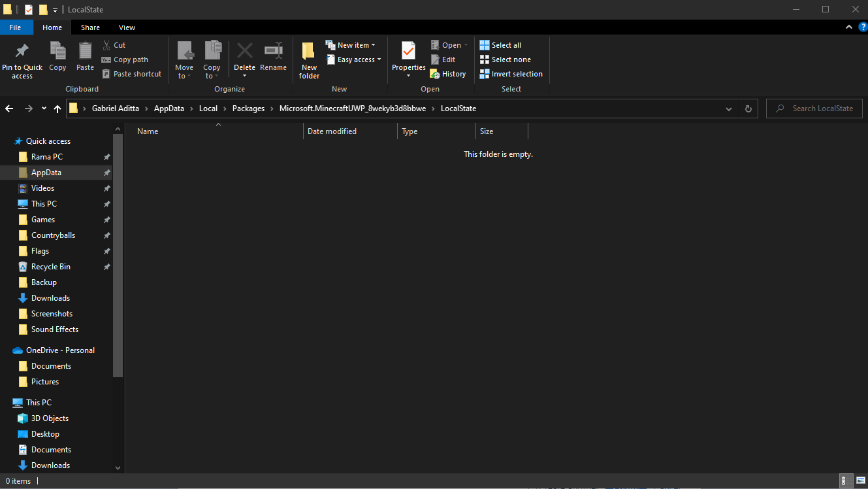Click the Pin to Quick access icon

[x=22, y=52]
